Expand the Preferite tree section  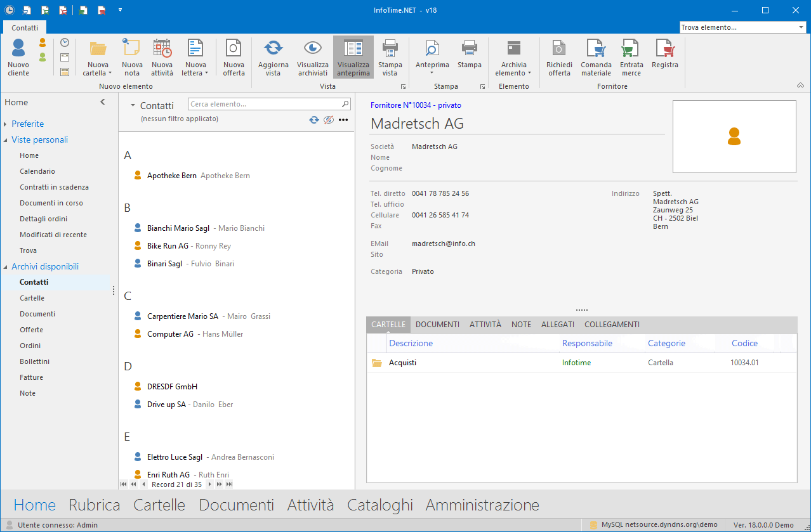click(6, 124)
